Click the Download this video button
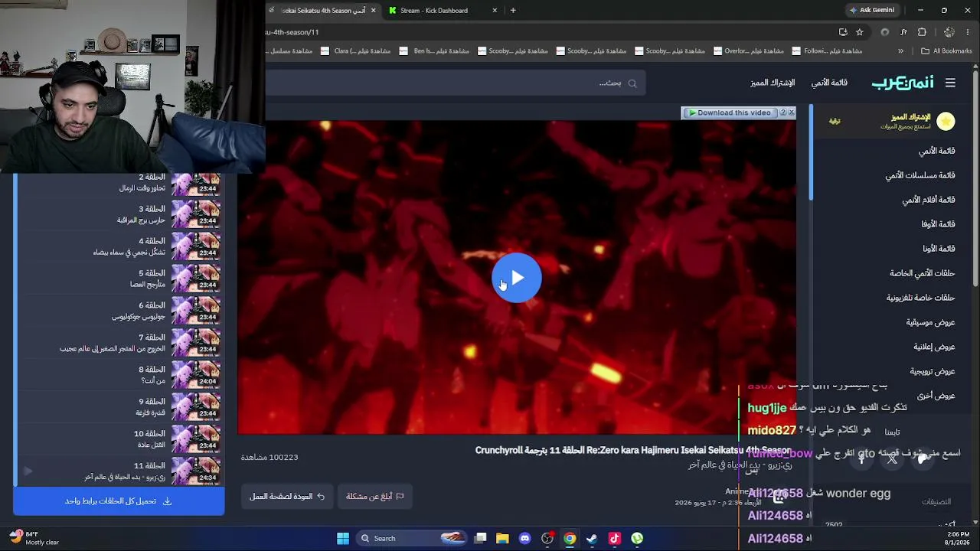 (730, 112)
